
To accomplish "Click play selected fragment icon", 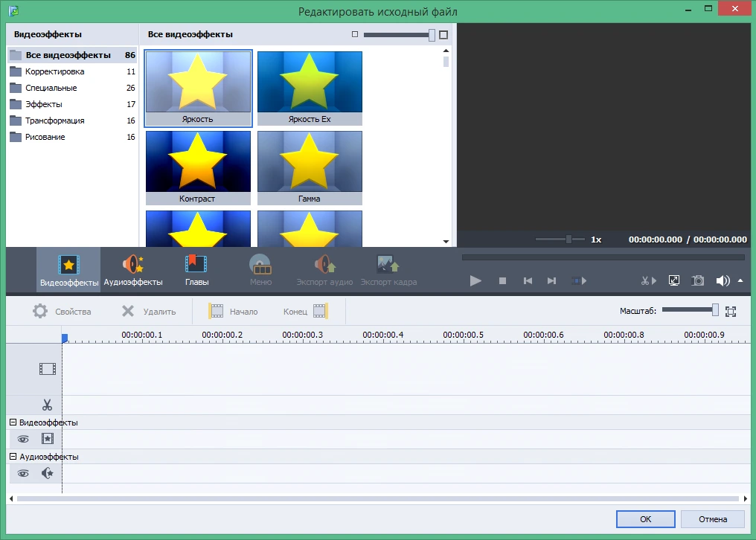I will click(579, 280).
